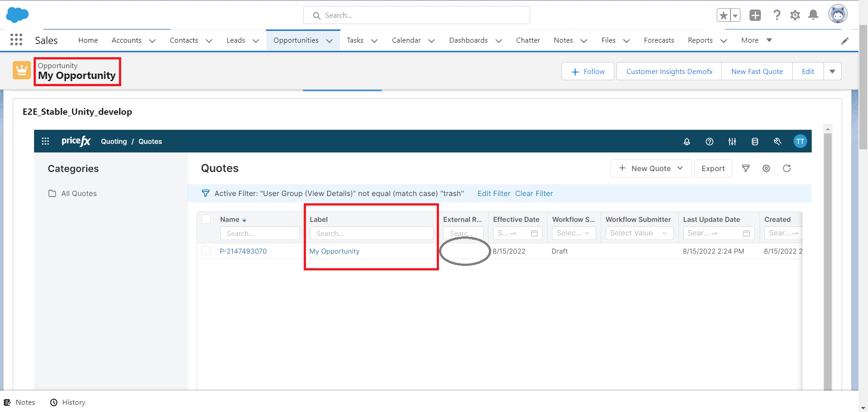Select All Quotes category folder
This screenshot has width=868, height=412.
point(79,194)
